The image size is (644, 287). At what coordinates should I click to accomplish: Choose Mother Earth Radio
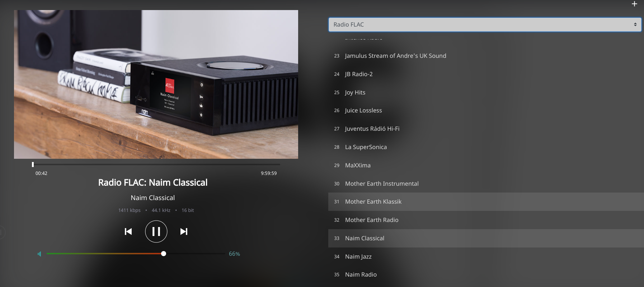tap(486, 220)
